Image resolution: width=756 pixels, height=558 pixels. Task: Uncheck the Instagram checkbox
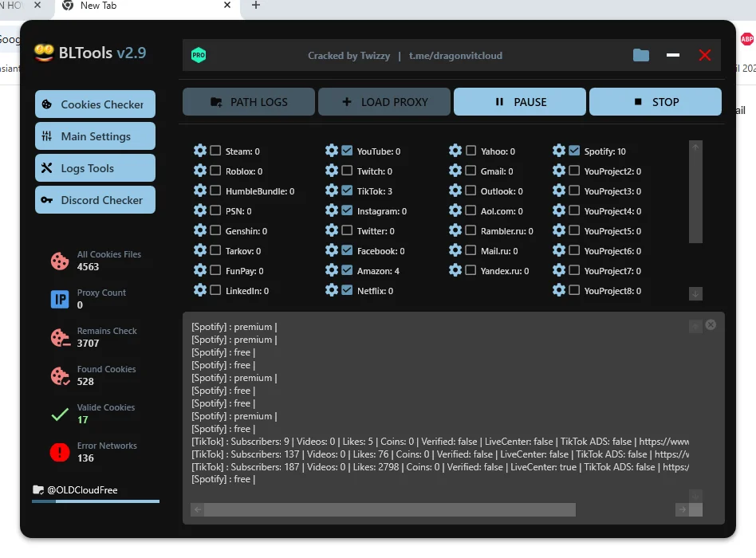click(347, 210)
